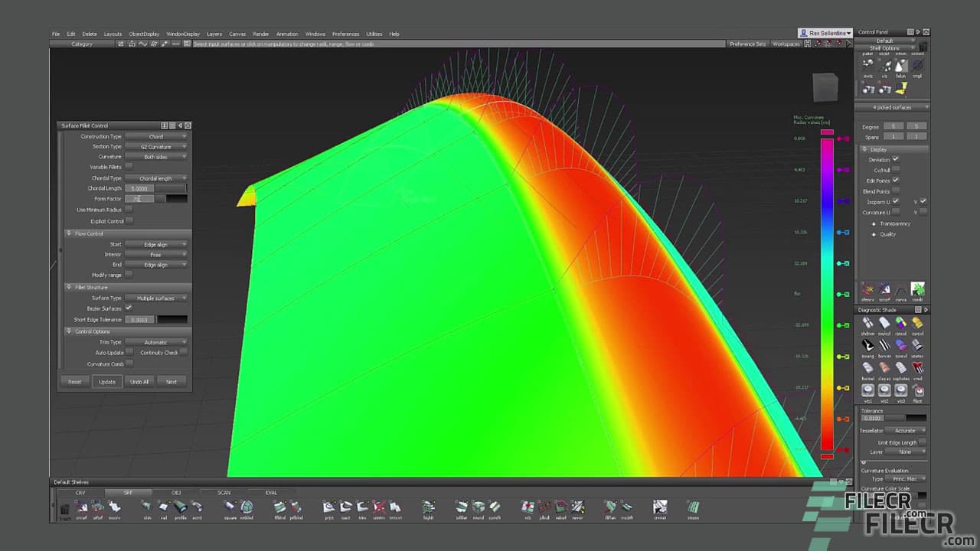Image resolution: width=980 pixels, height=551 pixels.
Task: Collapse the Flow Control section
Action: pyautogui.click(x=68, y=233)
